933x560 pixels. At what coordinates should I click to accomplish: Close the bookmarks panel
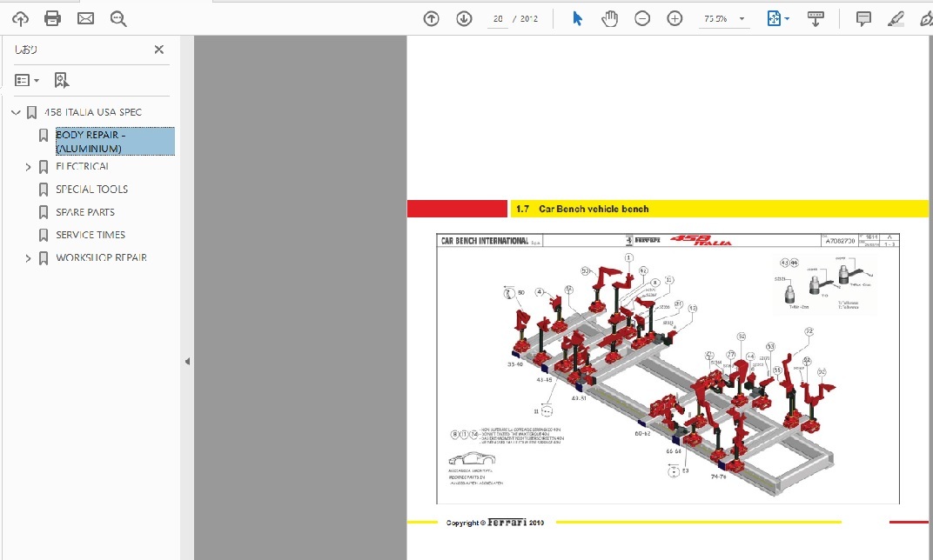tap(159, 50)
